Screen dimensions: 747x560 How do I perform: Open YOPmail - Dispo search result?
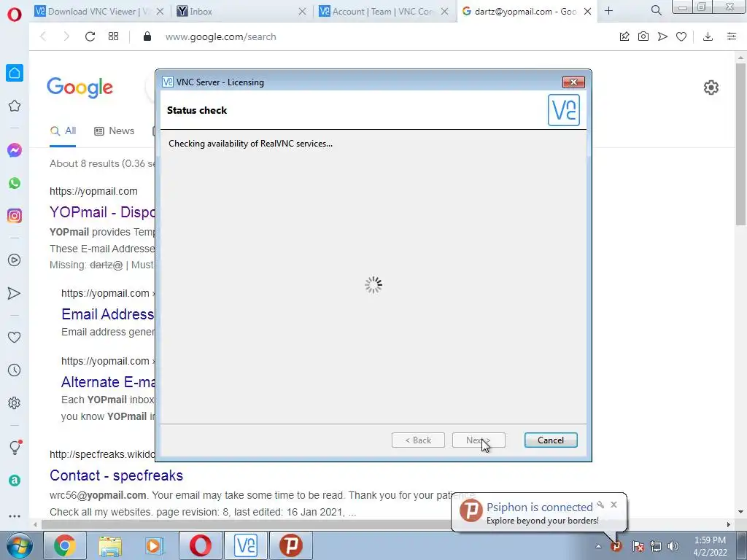pos(102,212)
